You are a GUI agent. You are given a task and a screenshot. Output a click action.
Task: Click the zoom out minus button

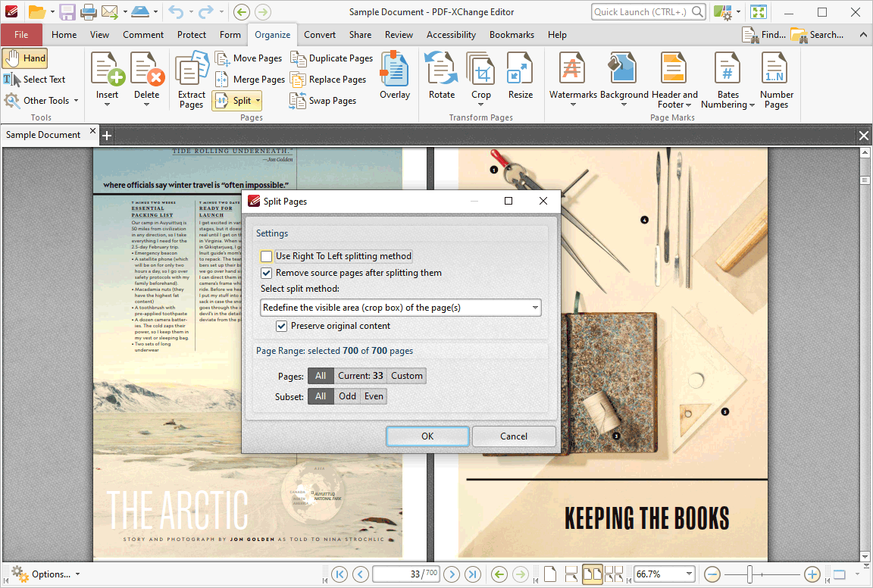(712, 574)
